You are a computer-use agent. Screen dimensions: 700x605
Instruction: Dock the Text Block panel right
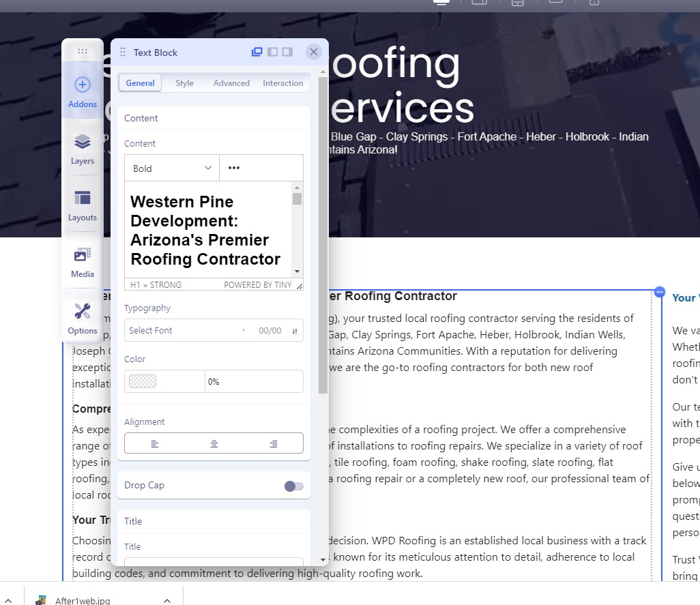pyautogui.click(x=287, y=52)
